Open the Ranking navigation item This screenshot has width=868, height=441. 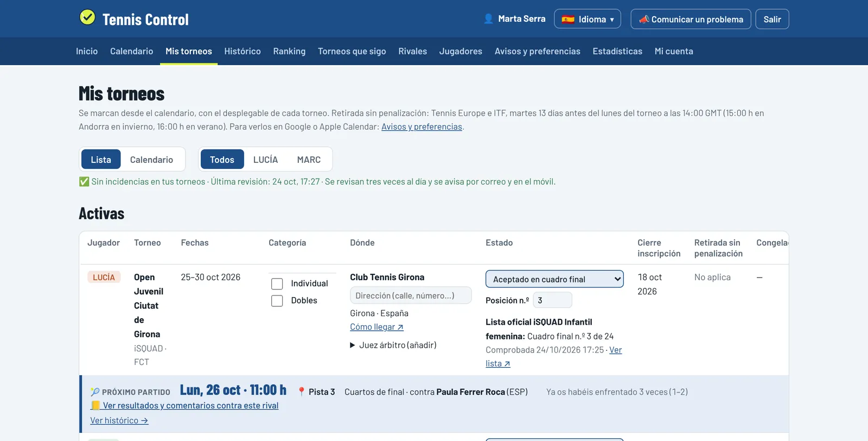(x=289, y=51)
